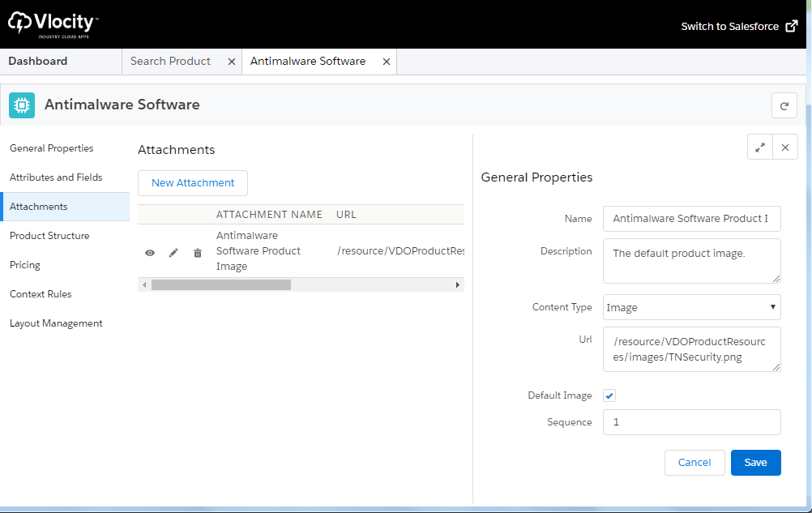Viewport: 812px width, 513px height.
Task: Uncheck the Default Image checkbox
Action: coord(609,396)
